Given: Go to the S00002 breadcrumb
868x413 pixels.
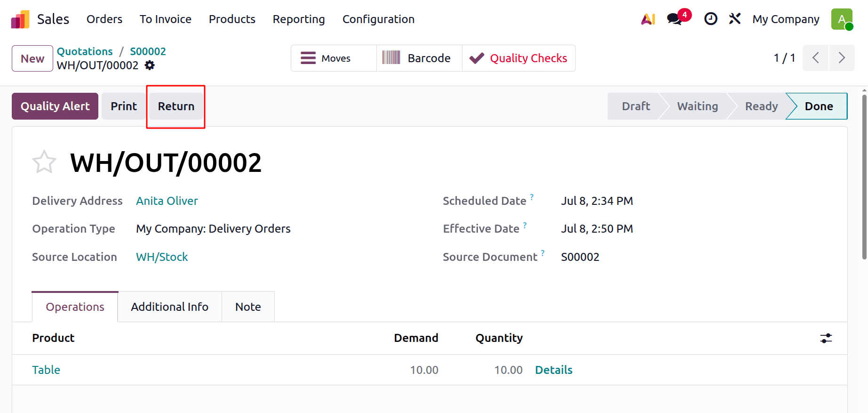Looking at the screenshot, I should tap(148, 51).
